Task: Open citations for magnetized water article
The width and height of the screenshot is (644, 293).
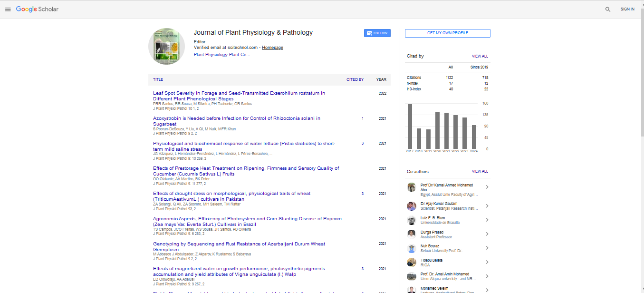Action: (x=363, y=269)
